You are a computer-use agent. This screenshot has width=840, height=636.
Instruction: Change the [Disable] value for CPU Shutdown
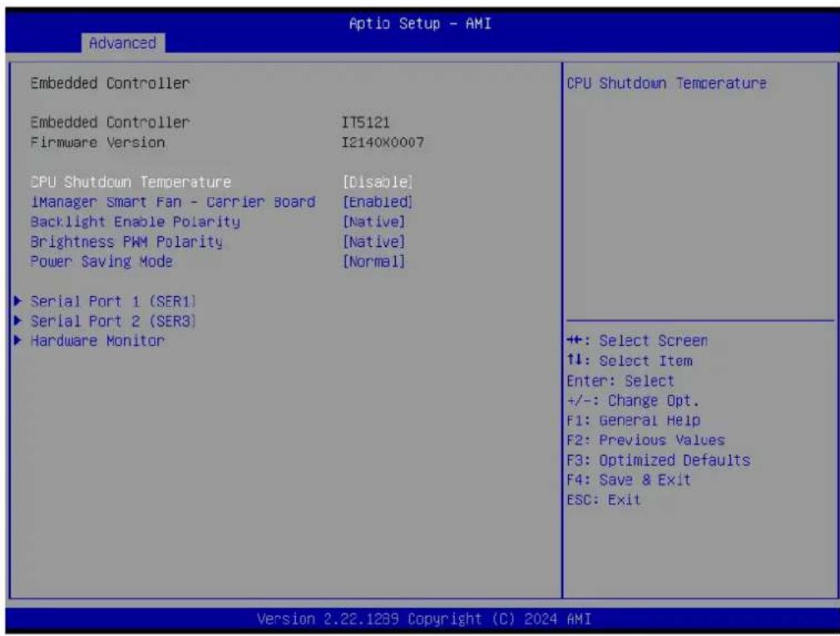coord(378,182)
